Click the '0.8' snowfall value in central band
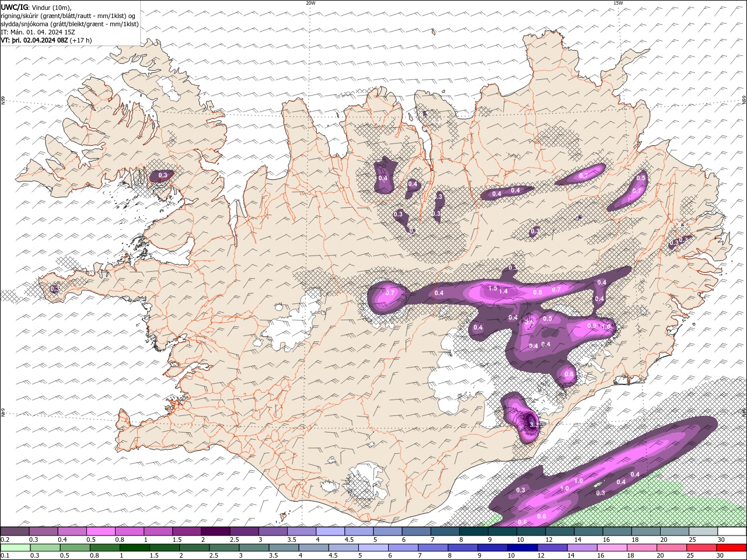 point(537,292)
